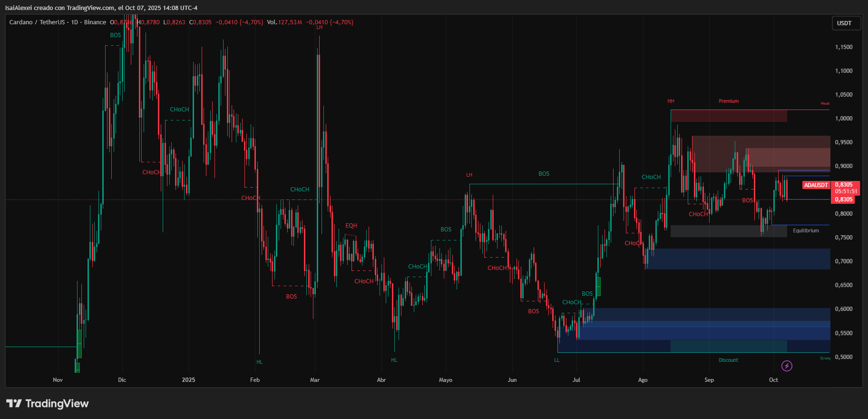Click the "EQH" chart annotation
The height and width of the screenshot is (419, 868).
point(351,226)
